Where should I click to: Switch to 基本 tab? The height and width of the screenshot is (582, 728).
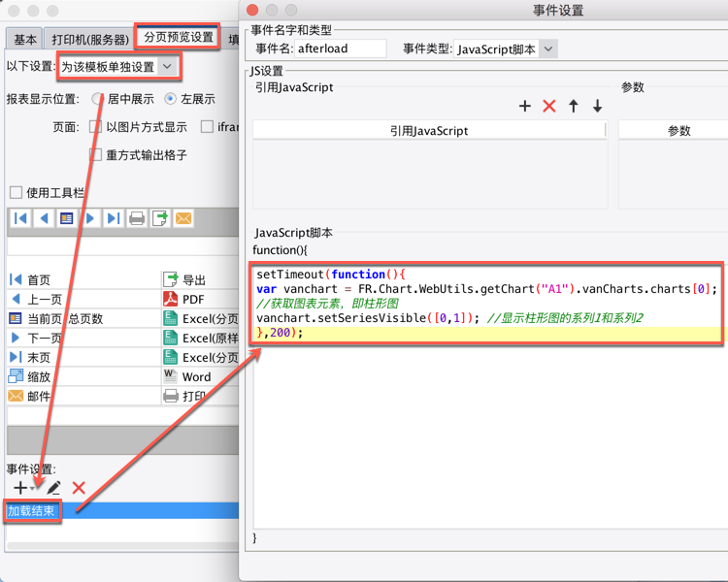pos(24,40)
